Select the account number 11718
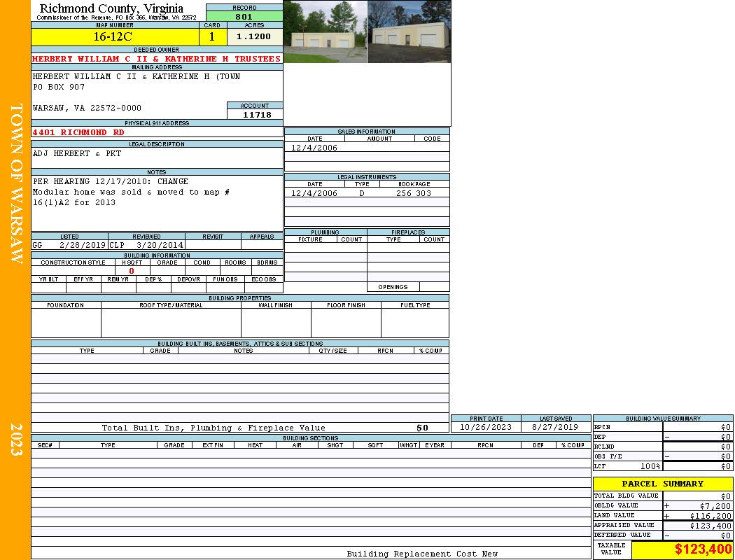The width and height of the screenshot is (735, 560). point(256,115)
